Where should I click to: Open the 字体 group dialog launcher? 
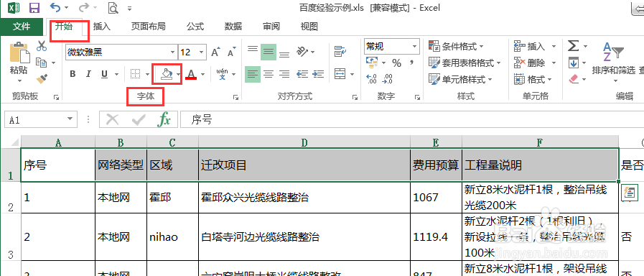[235, 97]
